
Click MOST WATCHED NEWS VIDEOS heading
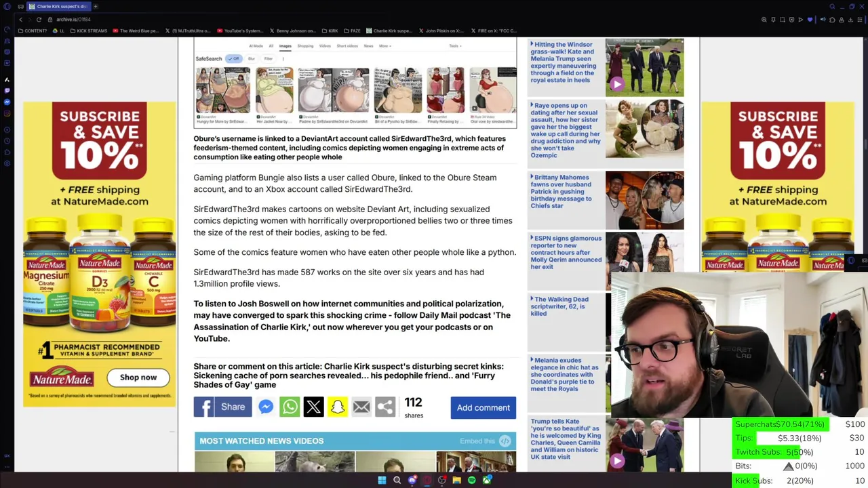point(261,441)
